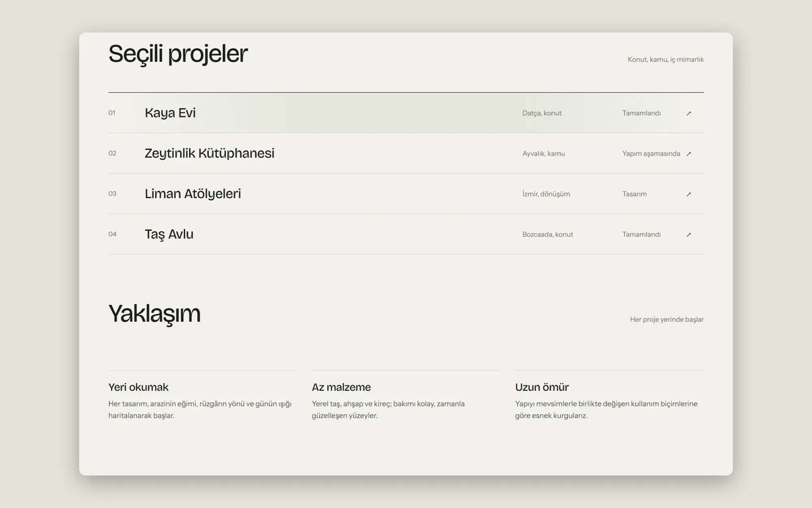Click the Tamamlandı status in Kaya Evi row
812x508 pixels.
click(641, 113)
